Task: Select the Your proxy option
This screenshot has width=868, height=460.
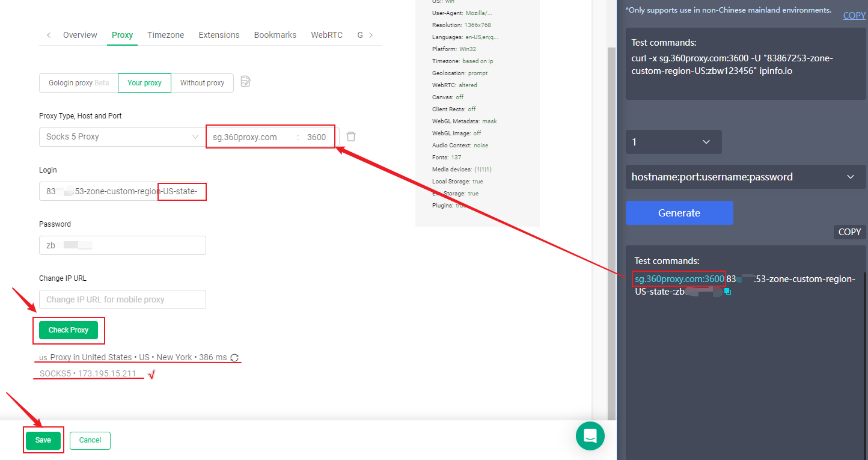Action: pos(144,83)
